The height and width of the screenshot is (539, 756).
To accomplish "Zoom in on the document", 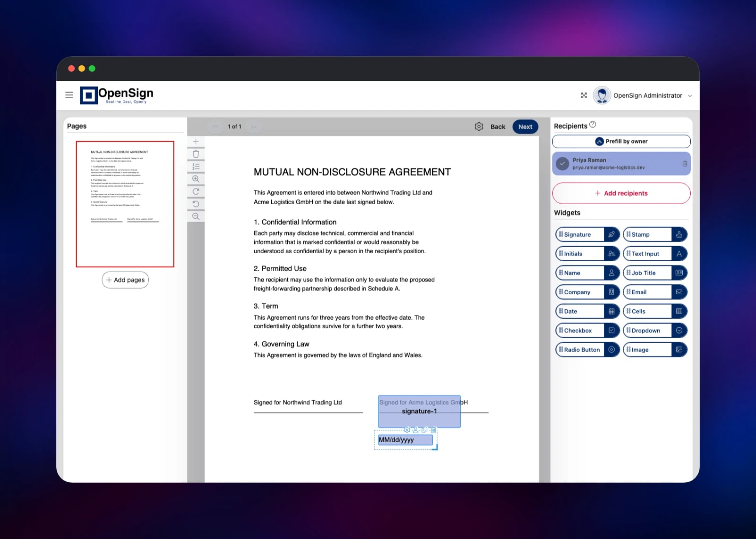I will pyautogui.click(x=196, y=179).
